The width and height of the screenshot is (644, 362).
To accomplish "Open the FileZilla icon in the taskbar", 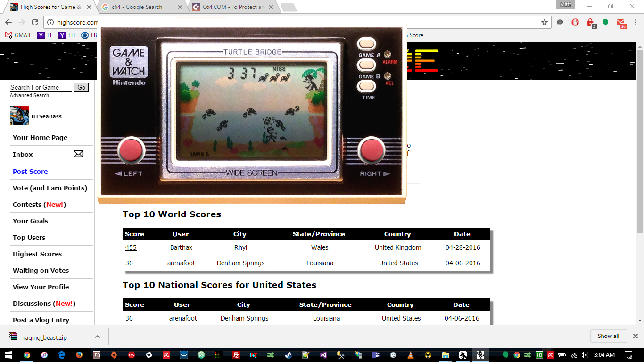I will point(237,355).
